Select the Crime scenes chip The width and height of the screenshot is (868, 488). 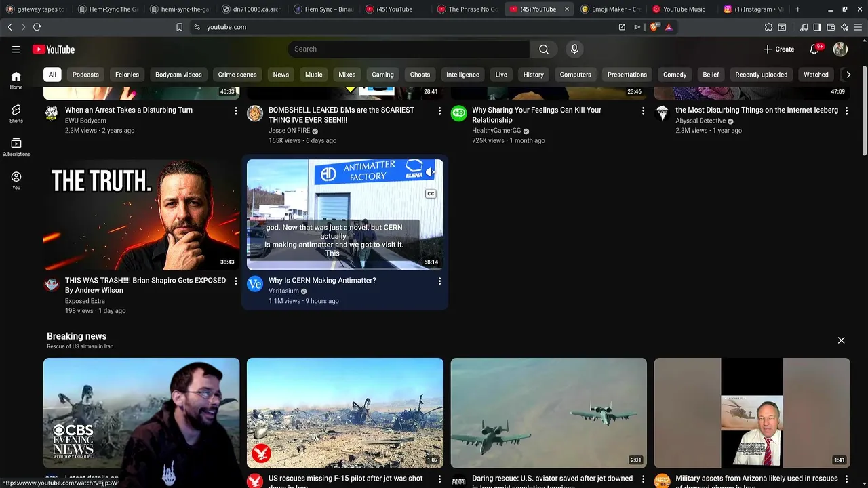(237, 75)
